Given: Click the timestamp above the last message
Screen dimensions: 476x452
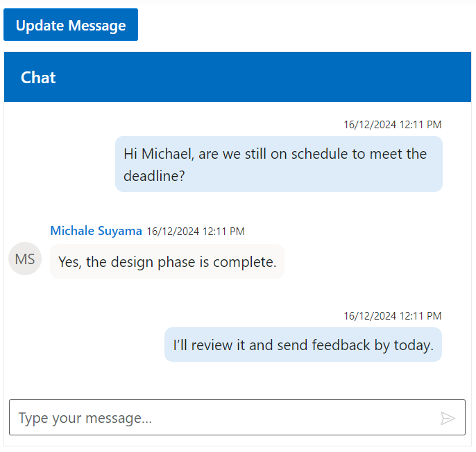Looking at the screenshot, I should [x=392, y=316].
